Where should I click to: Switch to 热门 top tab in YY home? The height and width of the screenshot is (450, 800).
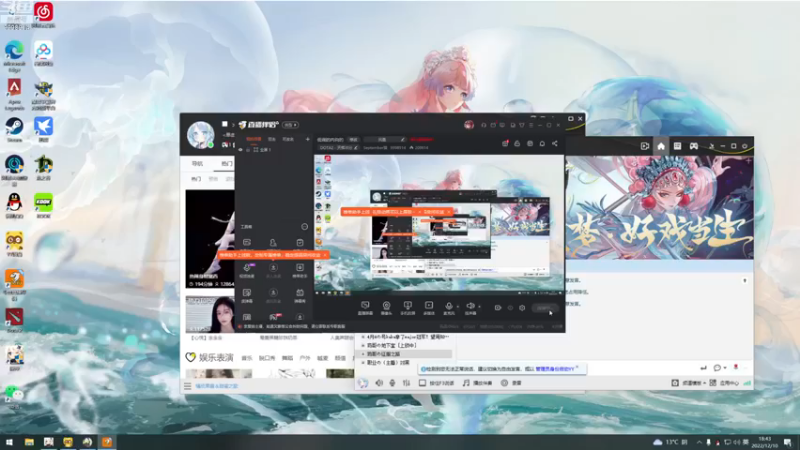click(227, 164)
